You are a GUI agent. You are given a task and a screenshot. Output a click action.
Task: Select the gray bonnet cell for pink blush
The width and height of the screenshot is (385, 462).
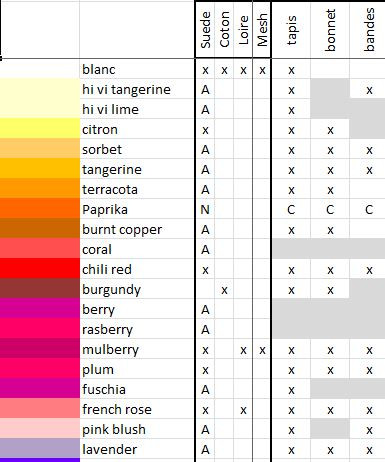tap(330, 429)
